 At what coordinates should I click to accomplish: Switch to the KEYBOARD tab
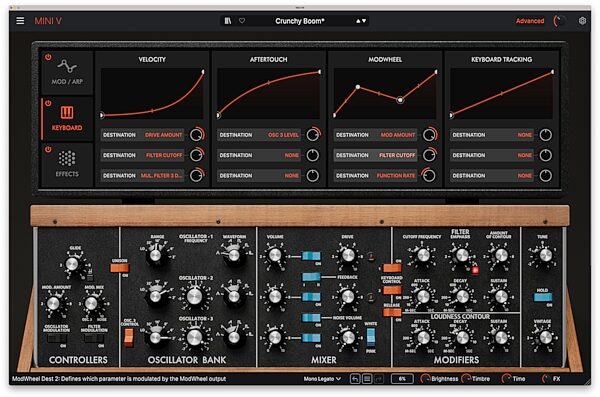[x=67, y=119]
